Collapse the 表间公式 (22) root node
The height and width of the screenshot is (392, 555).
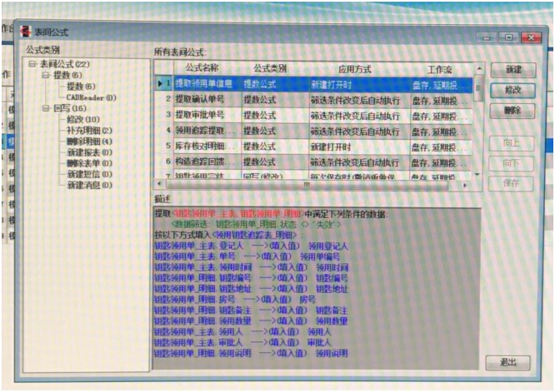pyautogui.click(x=32, y=64)
